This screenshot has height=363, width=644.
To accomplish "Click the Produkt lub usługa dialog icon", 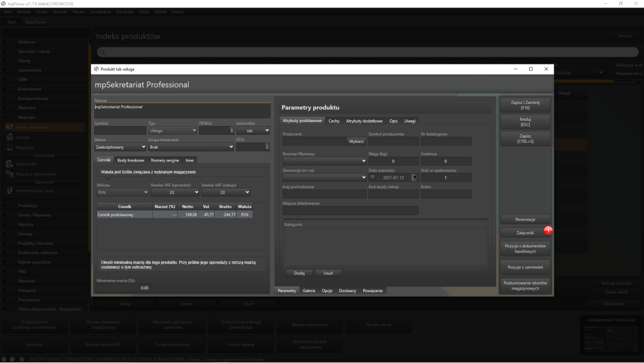I will [x=96, y=69].
